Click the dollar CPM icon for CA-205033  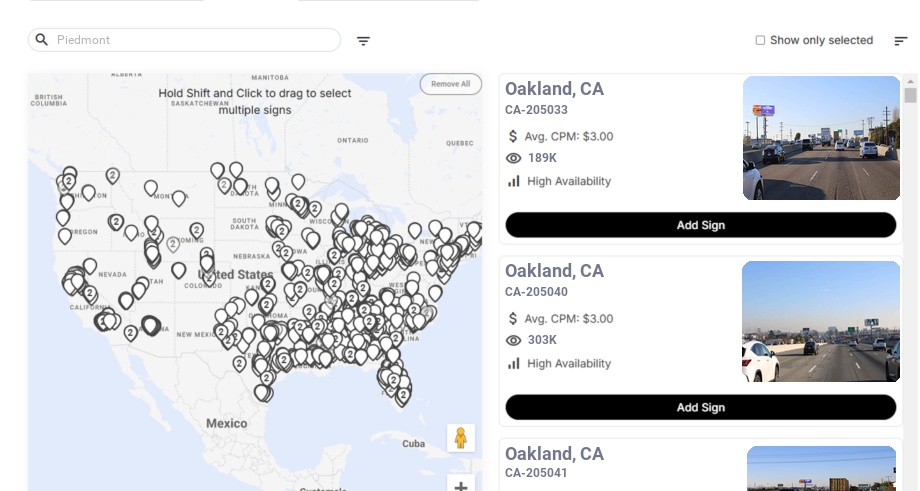click(514, 136)
